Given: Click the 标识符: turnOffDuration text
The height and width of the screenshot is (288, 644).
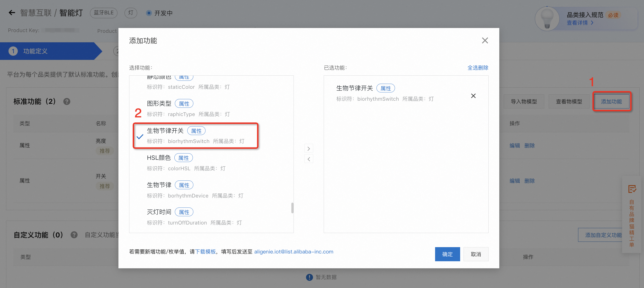Looking at the screenshot, I should 177,223.
